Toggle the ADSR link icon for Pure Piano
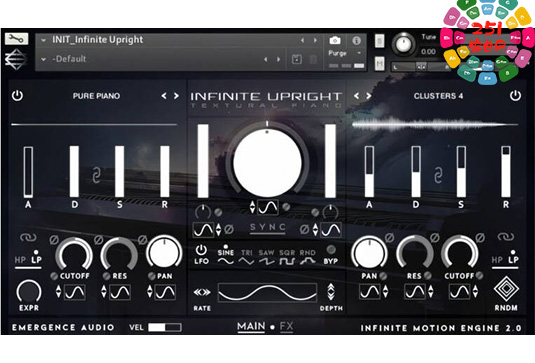 [x=97, y=174]
